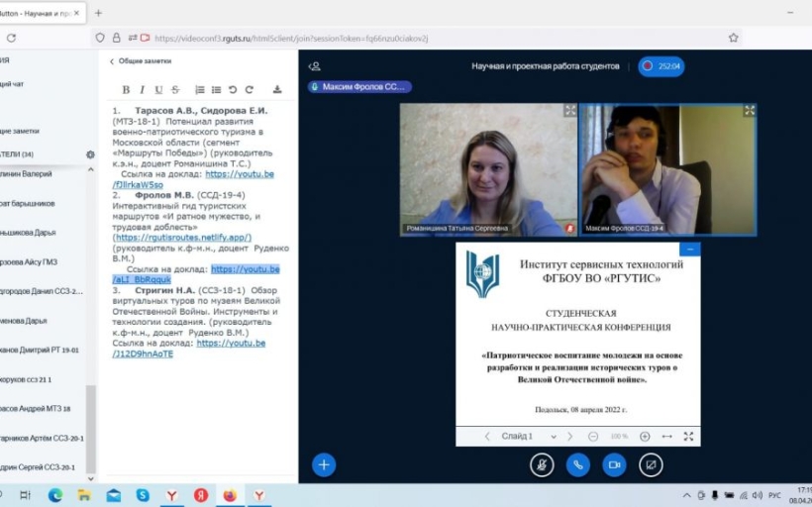Open the Слайд 1 slide selector
Screen dimensions: 812x507
528,437
